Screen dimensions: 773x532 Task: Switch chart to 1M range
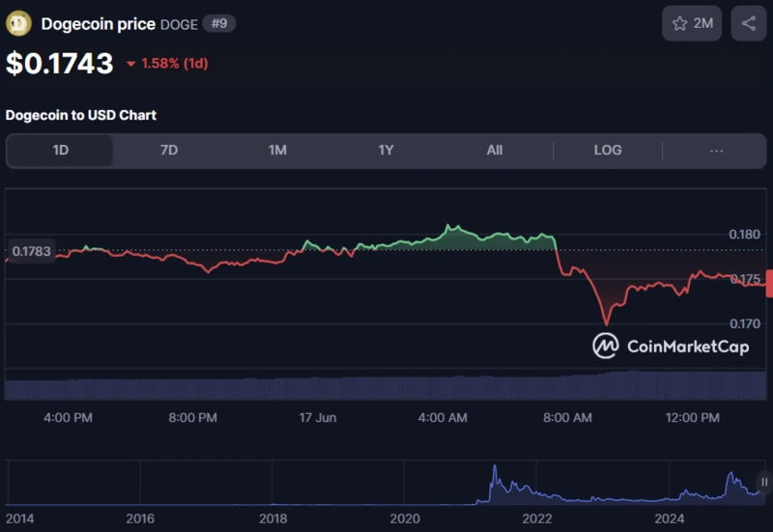point(277,151)
